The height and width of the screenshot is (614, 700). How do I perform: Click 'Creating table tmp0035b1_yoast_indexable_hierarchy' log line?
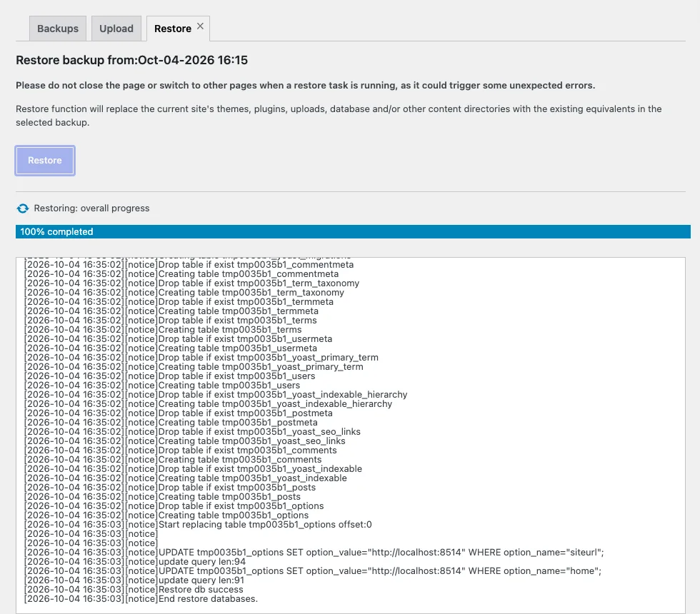point(208,404)
